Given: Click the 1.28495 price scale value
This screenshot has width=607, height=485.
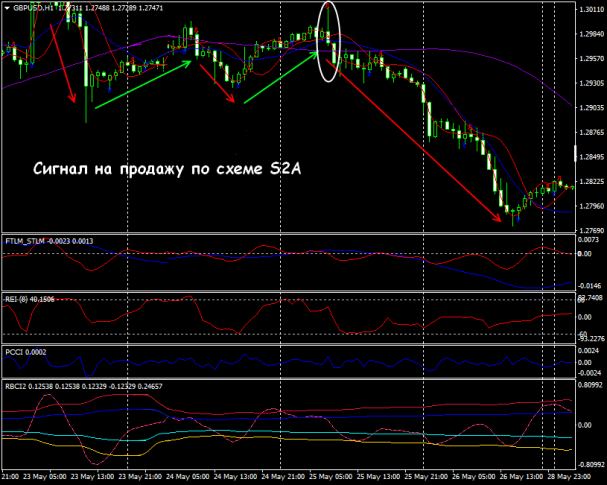Looking at the screenshot, I should click(591, 157).
